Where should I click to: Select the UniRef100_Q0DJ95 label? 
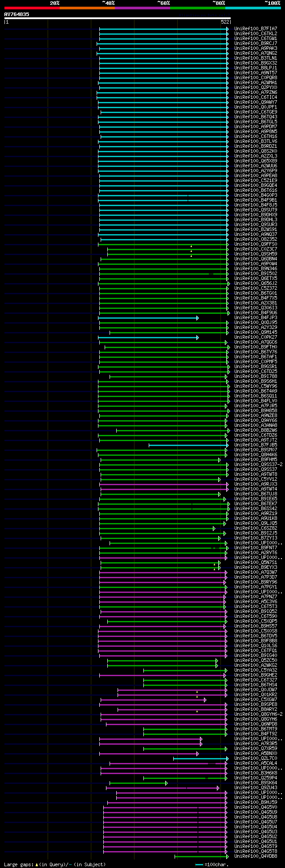pyautogui.click(x=256, y=322)
